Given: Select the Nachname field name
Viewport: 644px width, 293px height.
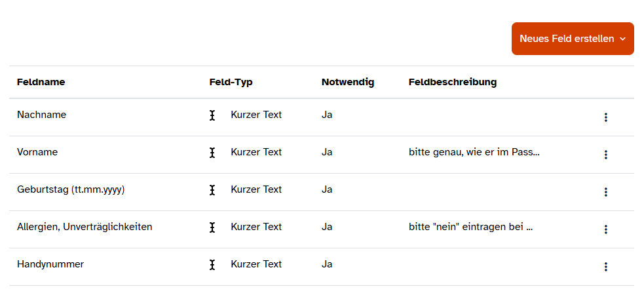Looking at the screenshot, I should click(x=41, y=115).
